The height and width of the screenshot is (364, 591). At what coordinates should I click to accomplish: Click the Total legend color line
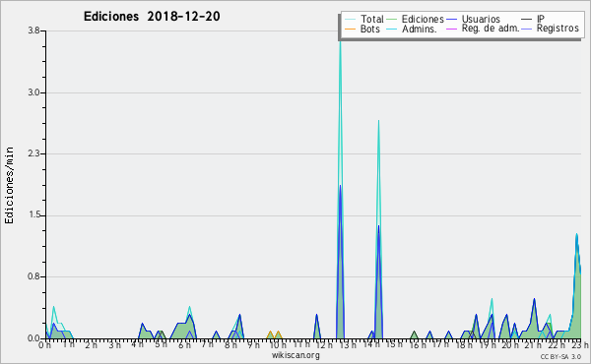350,20
